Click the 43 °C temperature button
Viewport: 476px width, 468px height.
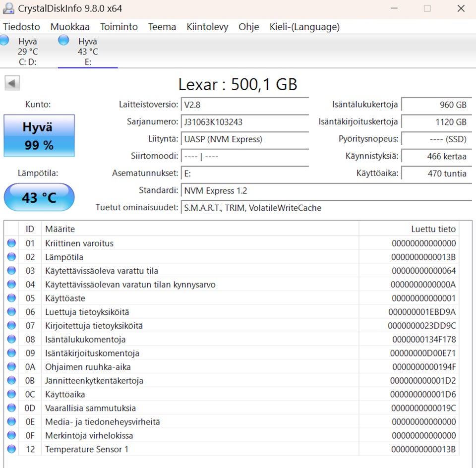[x=39, y=198]
